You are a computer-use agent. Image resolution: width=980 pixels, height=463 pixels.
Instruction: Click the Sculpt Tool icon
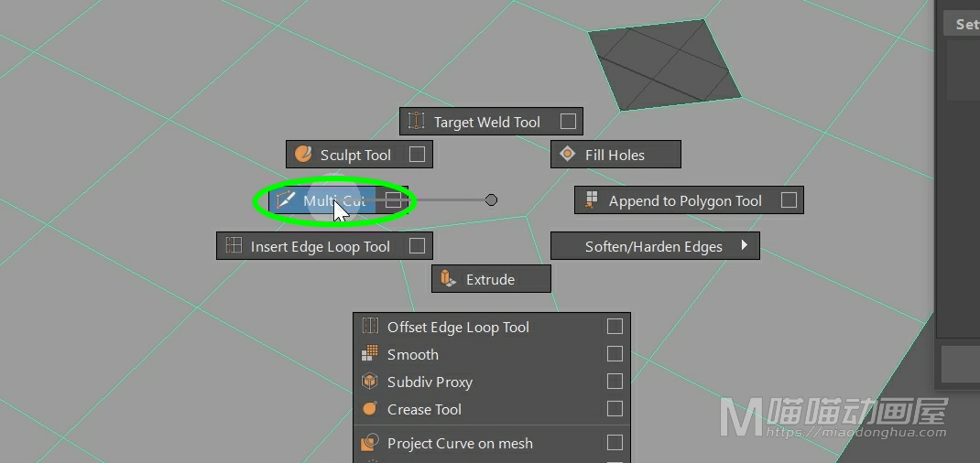coord(303,155)
